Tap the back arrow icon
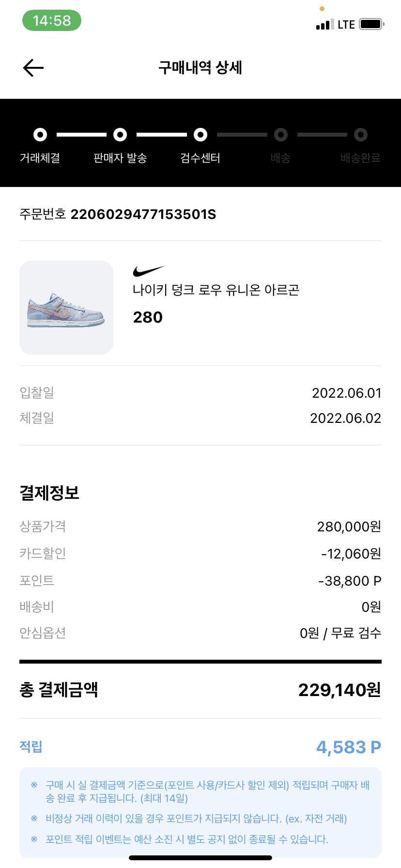The width and height of the screenshot is (401, 868). click(x=33, y=68)
